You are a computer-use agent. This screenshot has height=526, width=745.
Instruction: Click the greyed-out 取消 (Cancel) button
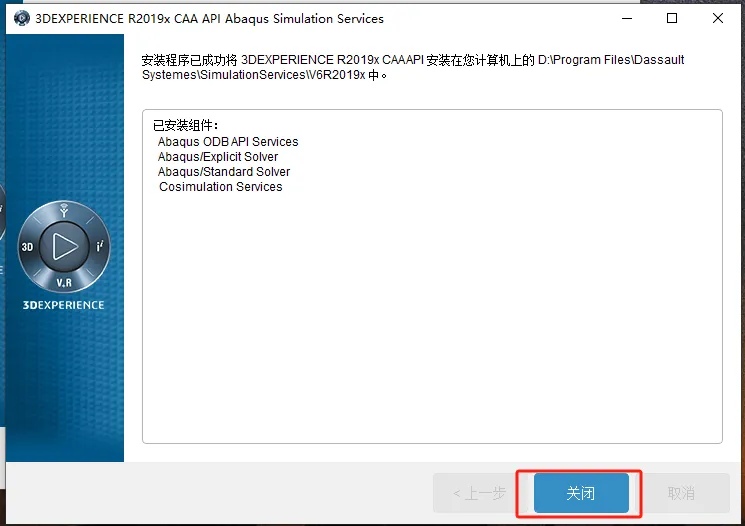pos(681,493)
